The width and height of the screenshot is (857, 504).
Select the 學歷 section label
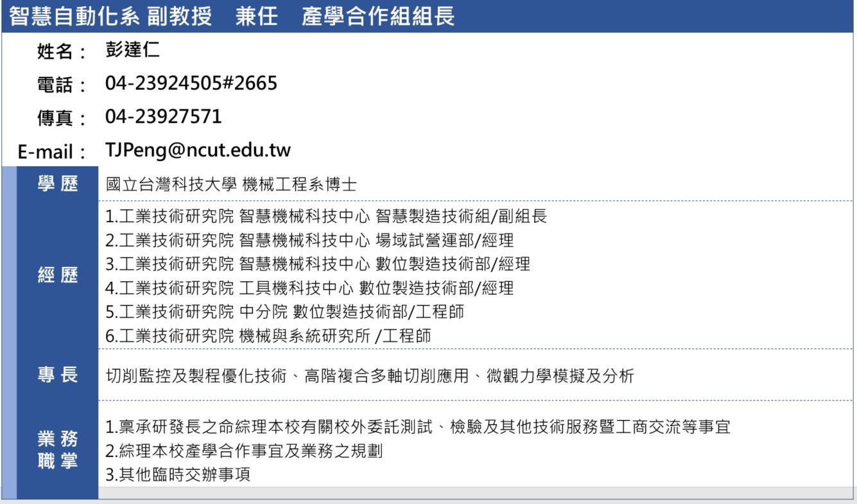[x=57, y=184]
